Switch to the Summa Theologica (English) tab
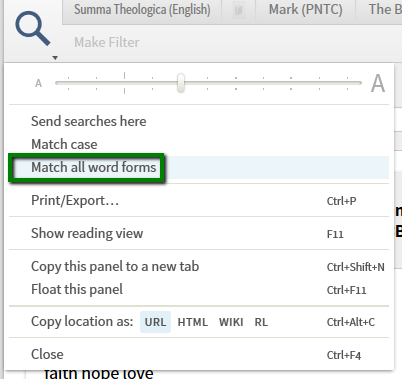The width and height of the screenshot is (402, 379). pyautogui.click(x=142, y=10)
